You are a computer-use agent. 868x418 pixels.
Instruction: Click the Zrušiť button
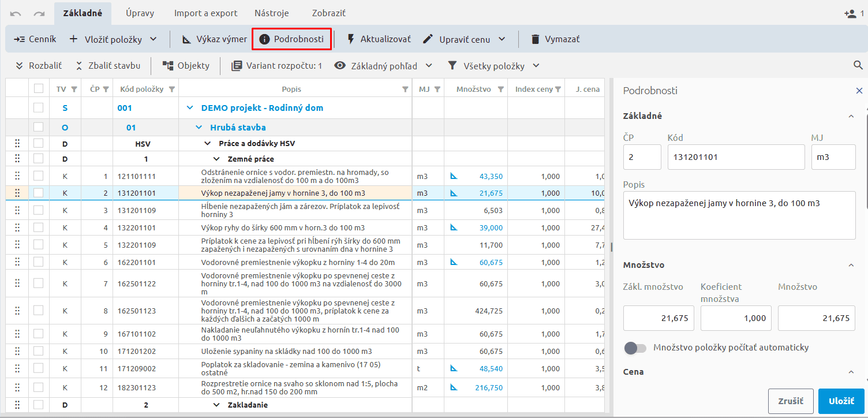point(791,401)
